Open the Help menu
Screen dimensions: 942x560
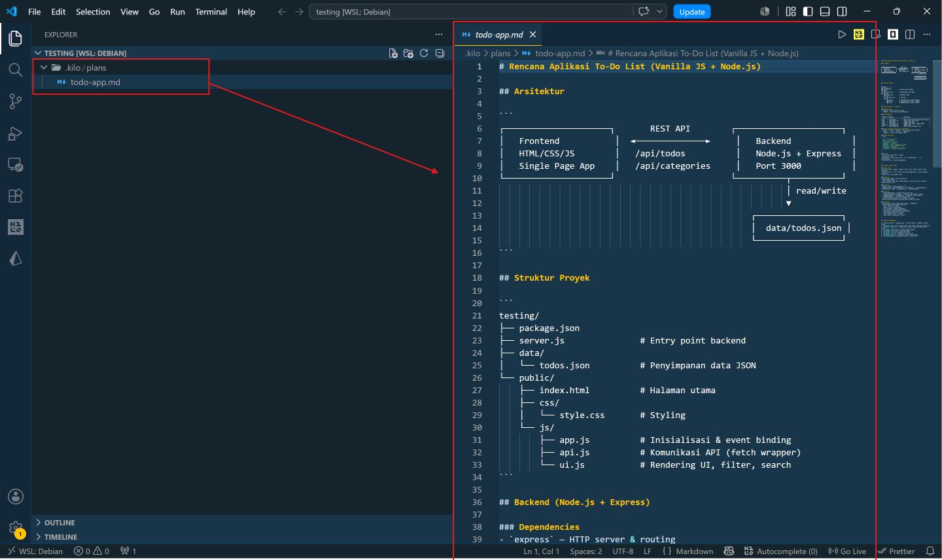[x=246, y=12]
